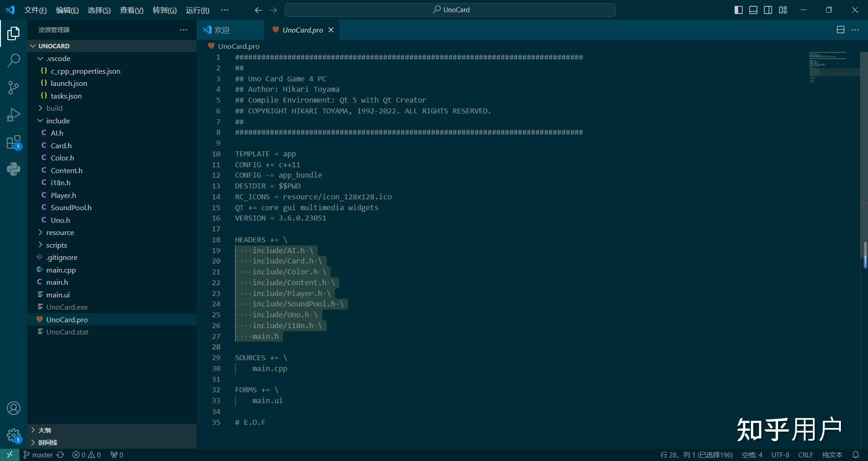Open SoundPool.h header file

[112, 207]
